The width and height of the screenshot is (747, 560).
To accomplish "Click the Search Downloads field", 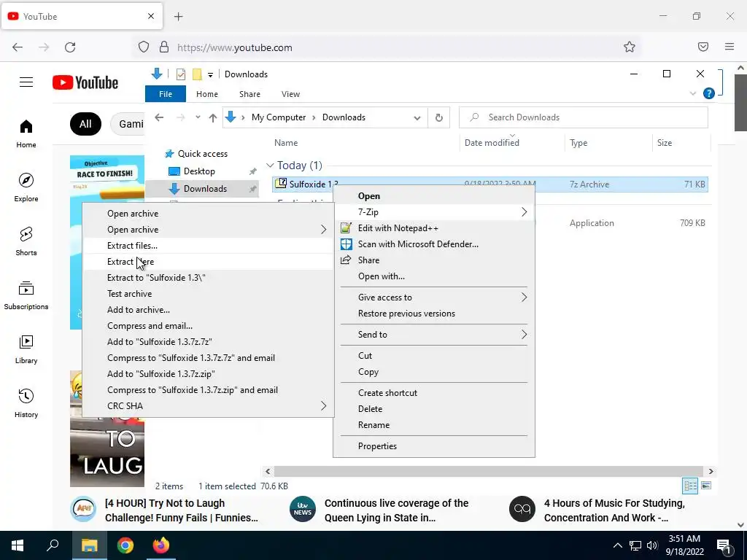I will coord(583,117).
